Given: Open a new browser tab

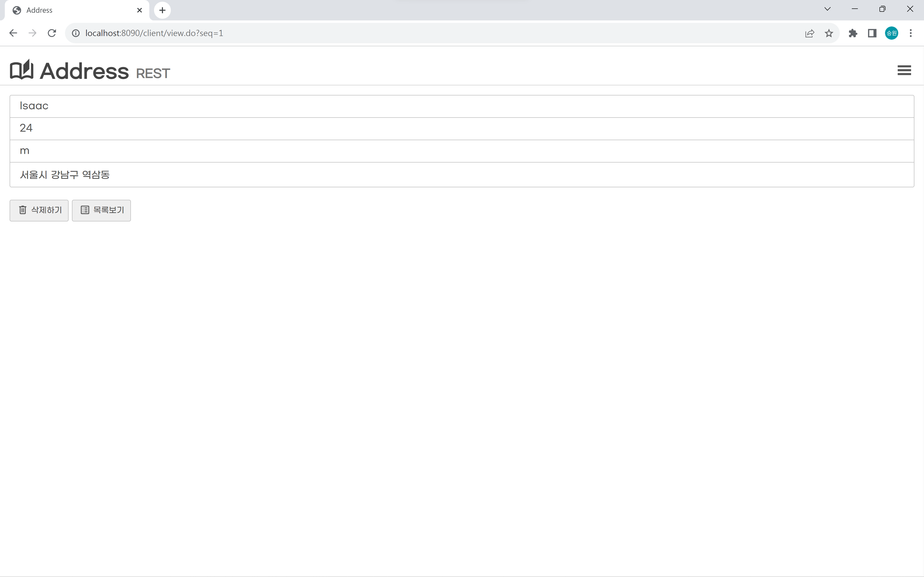Looking at the screenshot, I should (162, 10).
